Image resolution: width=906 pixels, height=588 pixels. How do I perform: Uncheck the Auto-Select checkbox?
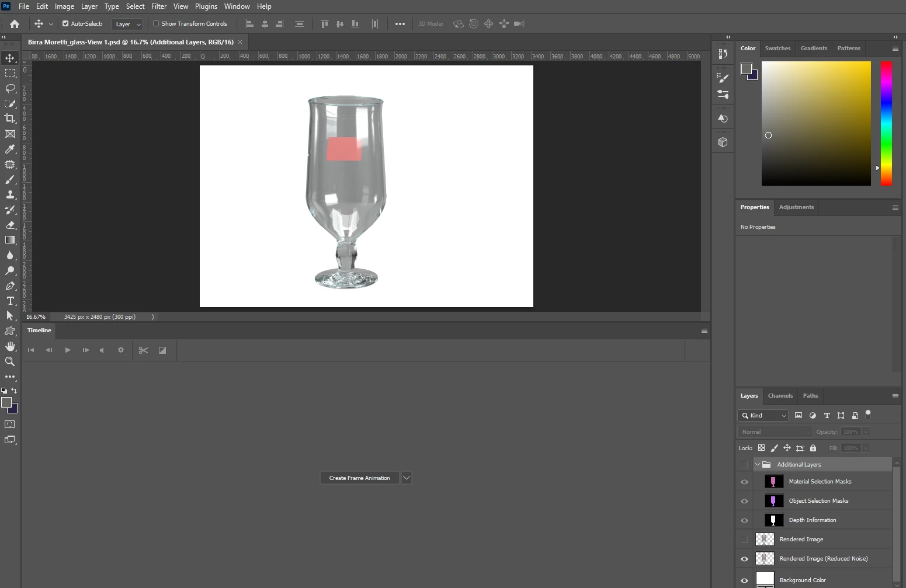pos(65,24)
